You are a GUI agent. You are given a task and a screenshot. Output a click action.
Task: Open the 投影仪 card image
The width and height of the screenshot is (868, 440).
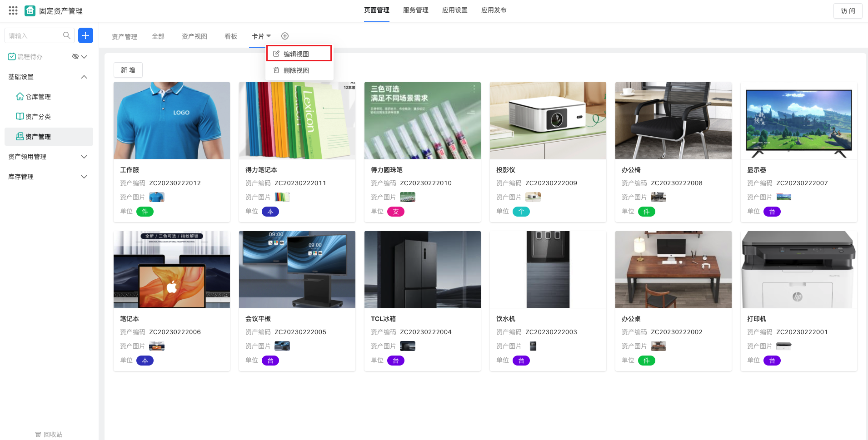pos(548,120)
